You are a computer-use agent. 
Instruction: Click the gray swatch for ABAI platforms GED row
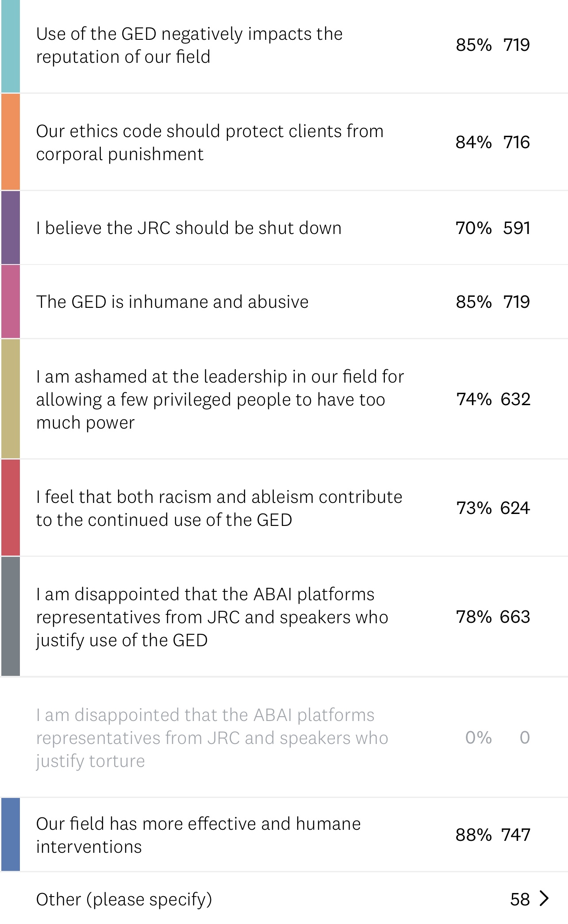pyautogui.click(x=11, y=617)
